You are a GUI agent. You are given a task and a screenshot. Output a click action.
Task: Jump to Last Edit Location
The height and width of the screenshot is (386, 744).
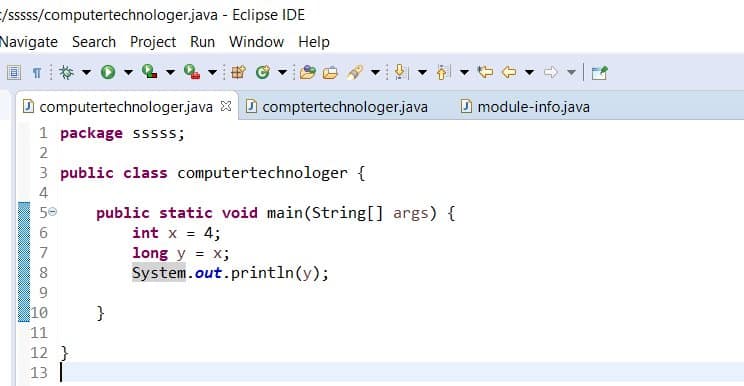click(485, 72)
